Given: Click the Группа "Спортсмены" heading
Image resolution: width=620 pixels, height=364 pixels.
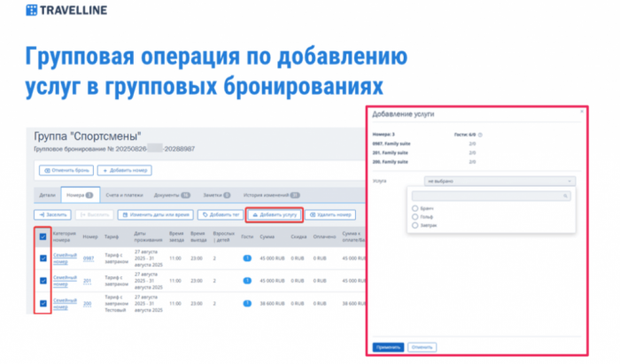Looking at the screenshot, I should 88,136.
